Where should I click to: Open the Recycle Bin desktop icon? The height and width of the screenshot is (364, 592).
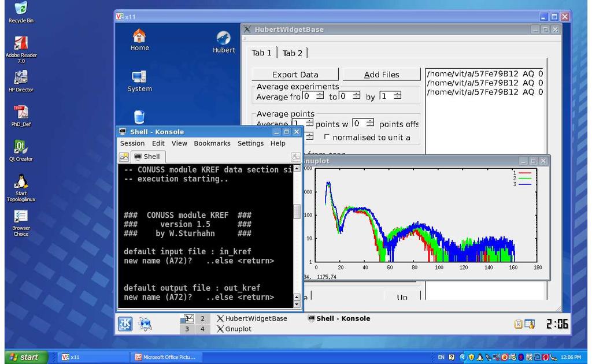coord(21,12)
